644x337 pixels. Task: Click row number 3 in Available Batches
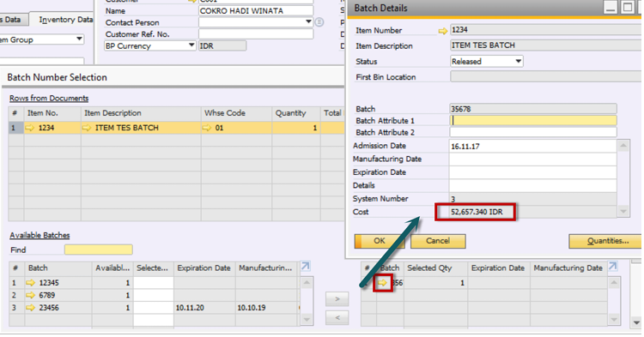click(16, 308)
